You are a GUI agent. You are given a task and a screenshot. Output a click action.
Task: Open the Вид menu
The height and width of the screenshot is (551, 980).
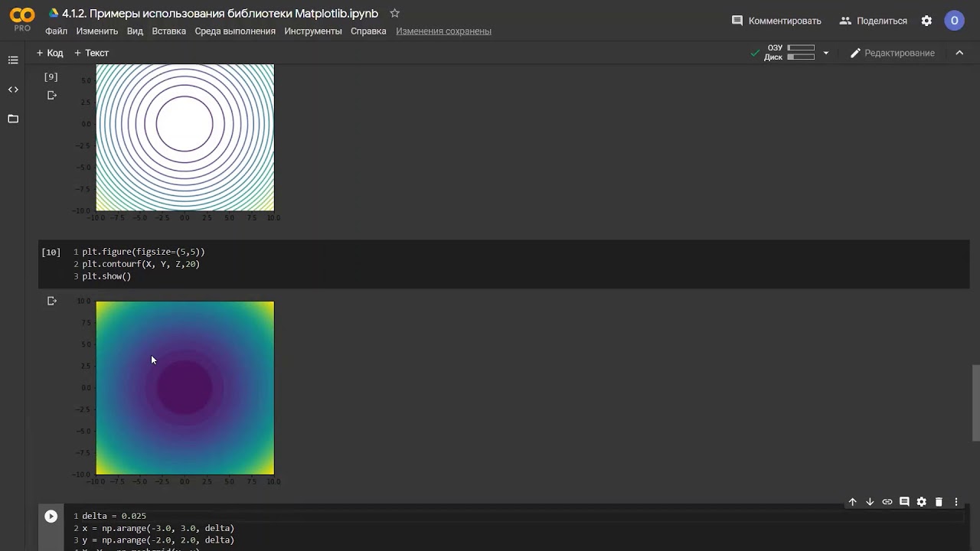tap(135, 31)
